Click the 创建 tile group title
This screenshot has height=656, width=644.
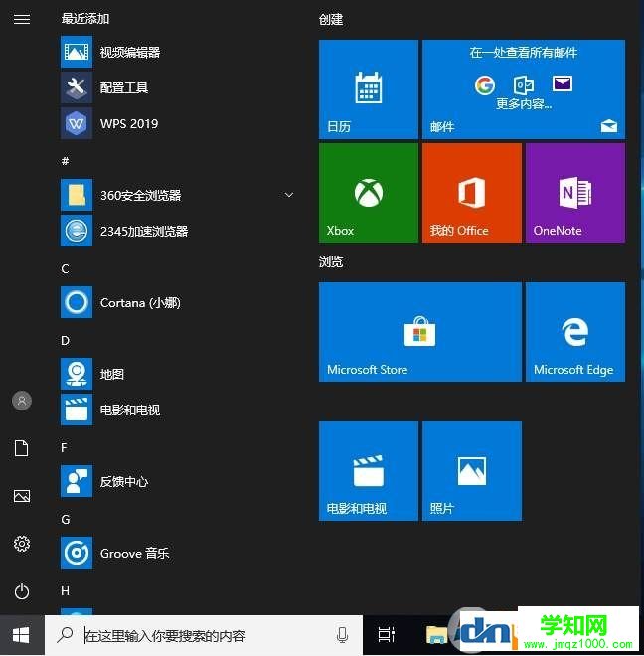click(x=331, y=19)
